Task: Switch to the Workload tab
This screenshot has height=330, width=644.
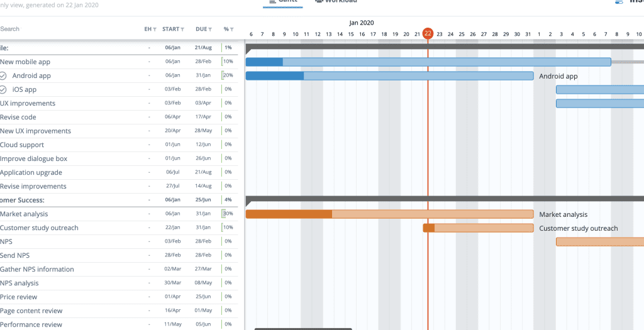Action: pyautogui.click(x=336, y=2)
